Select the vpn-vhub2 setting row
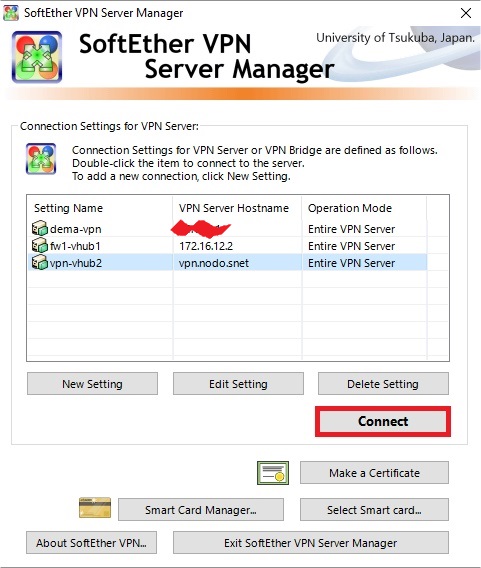The image size is (481, 568). tap(227, 263)
